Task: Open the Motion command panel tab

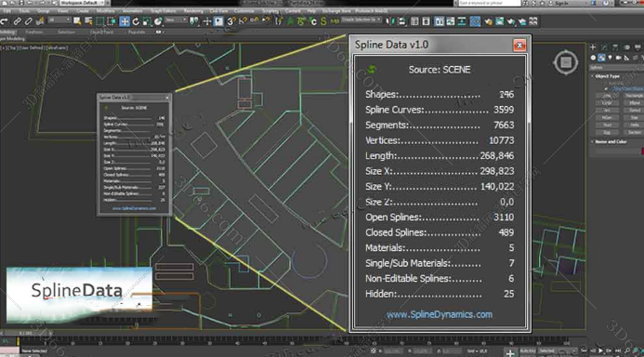Action: (x=626, y=47)
